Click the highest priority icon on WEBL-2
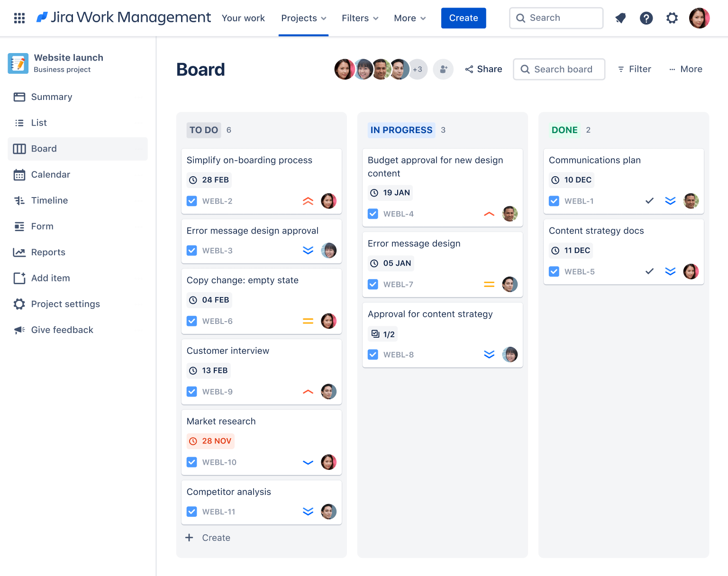This screenshot has width=728, height=576. tap(308, 201)
